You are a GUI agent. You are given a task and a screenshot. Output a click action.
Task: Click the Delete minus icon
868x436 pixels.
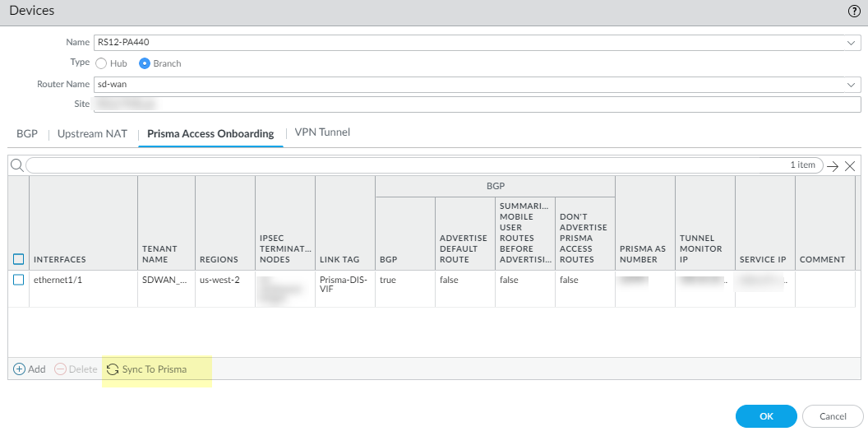coord(60,369)
